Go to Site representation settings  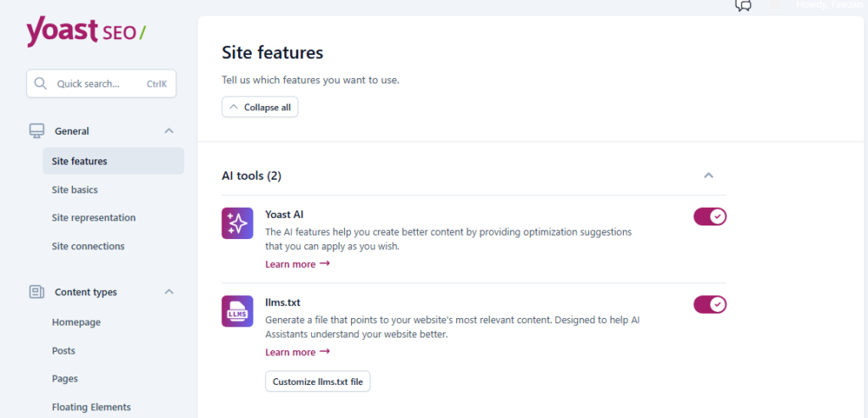93,218
